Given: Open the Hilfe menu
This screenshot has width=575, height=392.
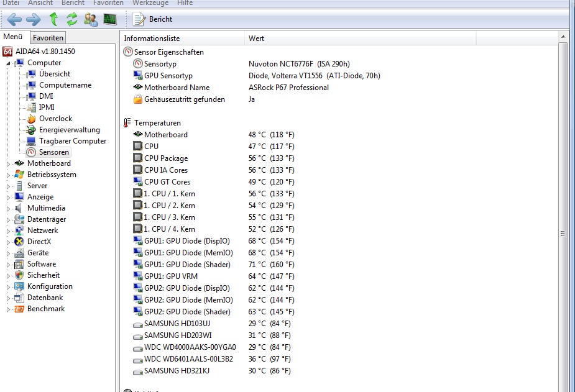Looking at the screenshot, I should click(x=185, y=3).
